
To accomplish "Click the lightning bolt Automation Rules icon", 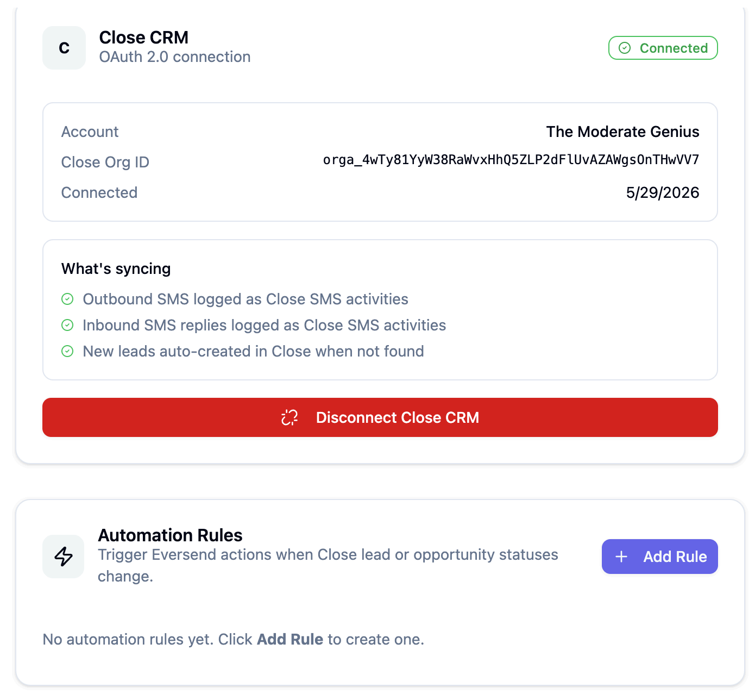I will 64,557.
